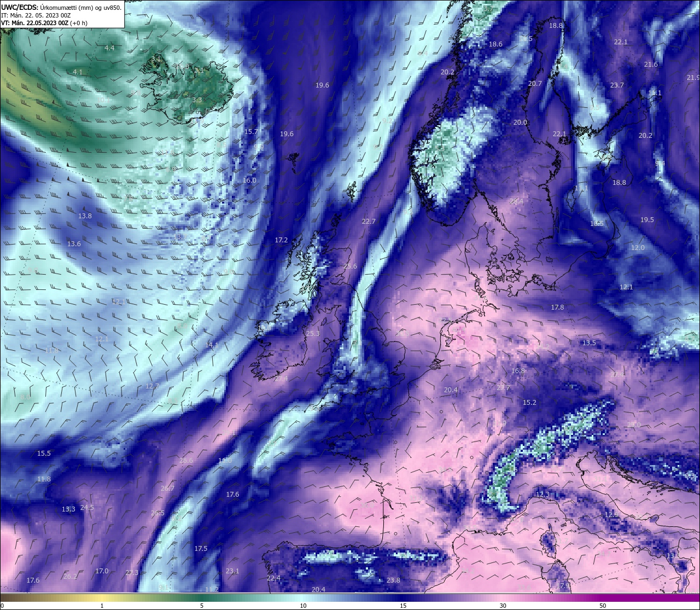
Task: Click the 25.6 map value
Action: pyautogui.click(x=350, y=266)
